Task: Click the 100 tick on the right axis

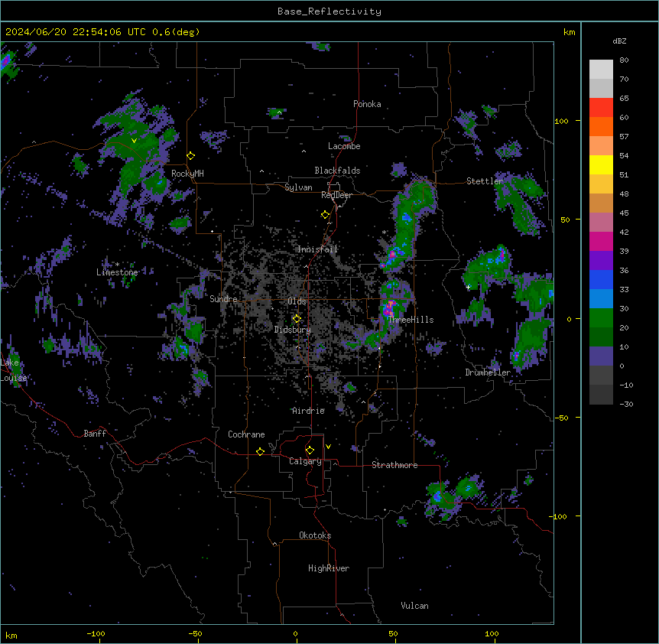Action: click(561, 121)
